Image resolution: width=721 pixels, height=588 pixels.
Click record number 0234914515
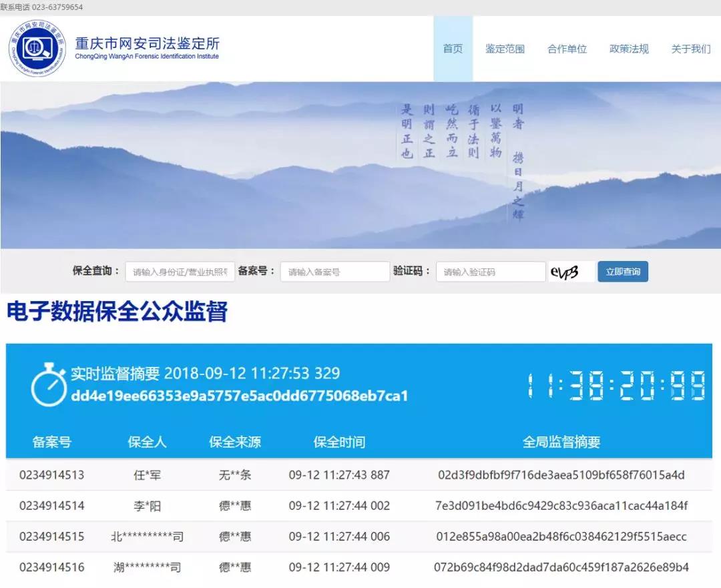click(x=52, y=537)
